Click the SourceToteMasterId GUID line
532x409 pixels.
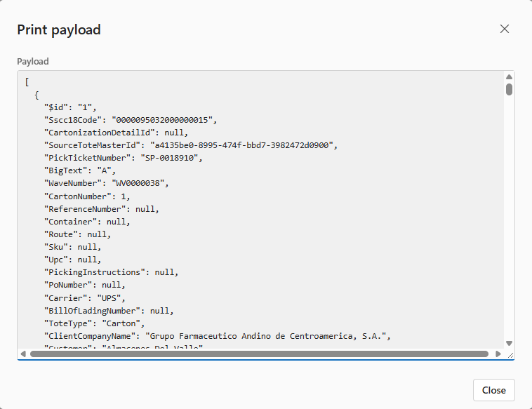[x=191, y=145]
